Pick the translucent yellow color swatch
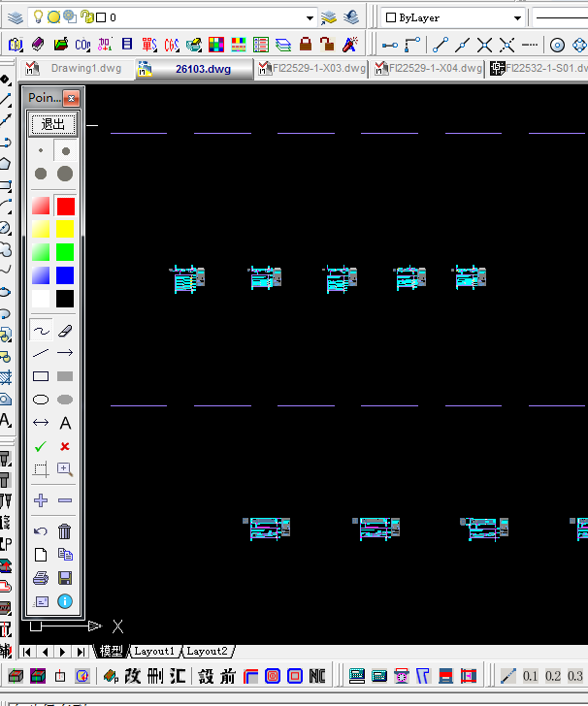 coord(41,229)
